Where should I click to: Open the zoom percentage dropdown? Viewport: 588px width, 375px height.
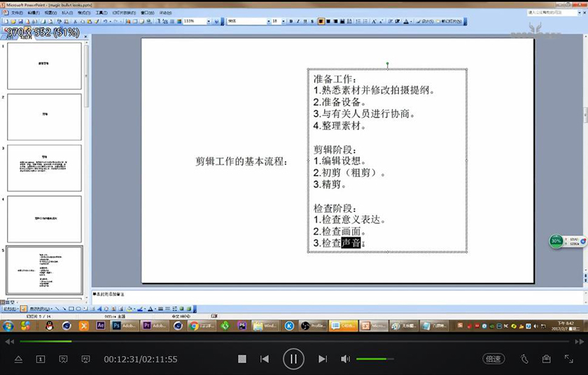tap(209, 22)
